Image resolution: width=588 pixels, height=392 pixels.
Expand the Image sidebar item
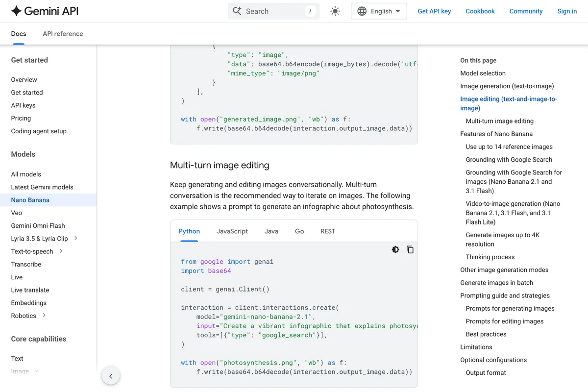pos(37,371)
